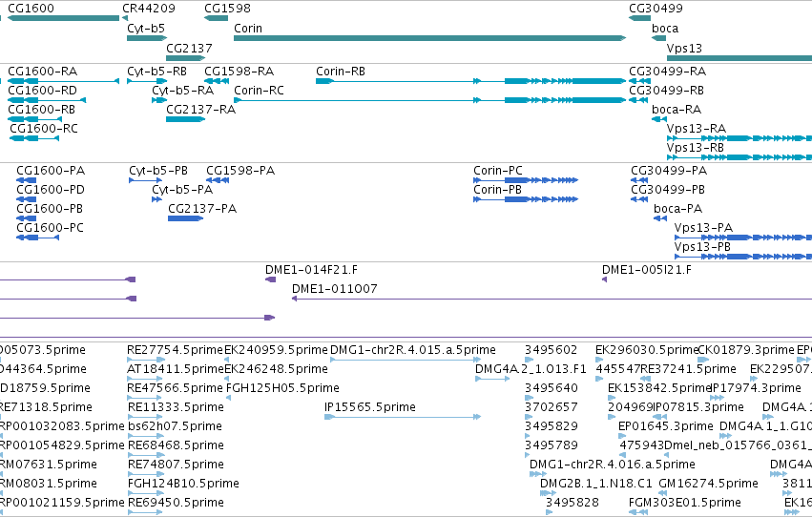Click the RE27754.5prime EST label
The image size is (812, 517).
[175, 350]
